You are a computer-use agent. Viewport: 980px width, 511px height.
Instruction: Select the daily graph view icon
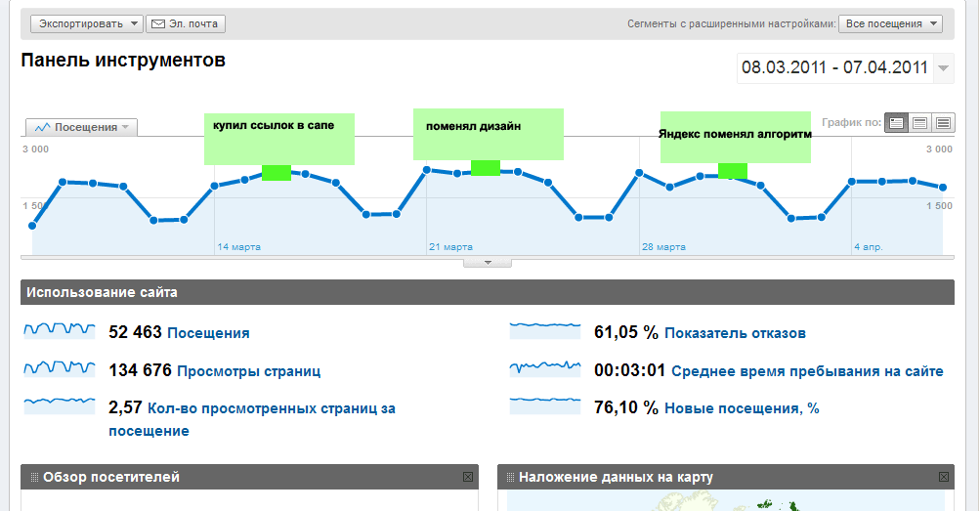[x=896, y=123]
